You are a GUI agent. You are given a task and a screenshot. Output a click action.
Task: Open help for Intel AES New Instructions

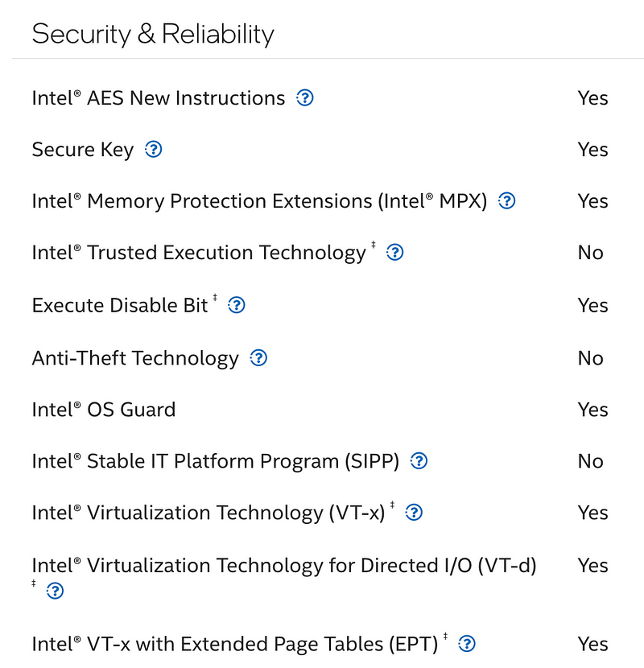click(305, 98)
